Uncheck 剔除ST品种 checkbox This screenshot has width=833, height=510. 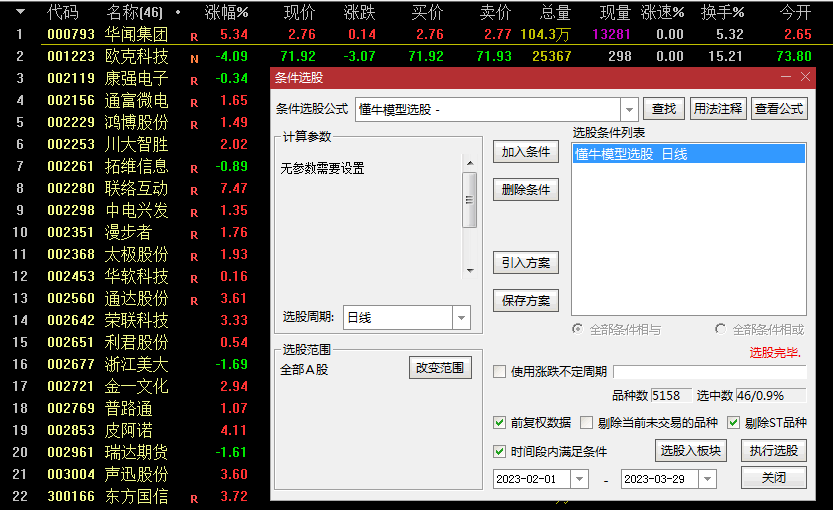pos(734,423)
